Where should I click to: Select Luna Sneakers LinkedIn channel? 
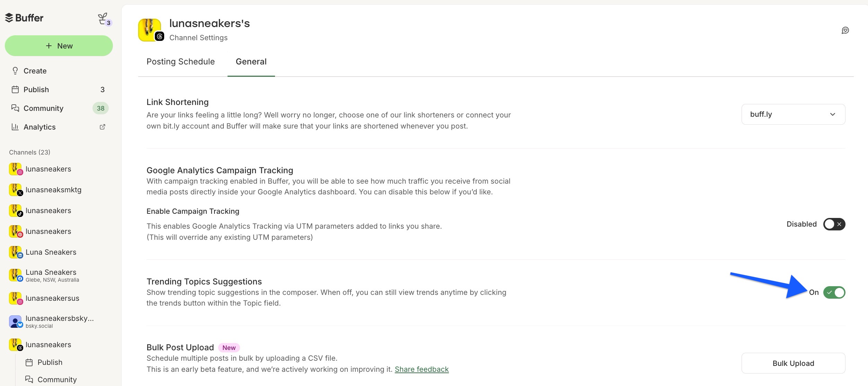coord(59,252)
